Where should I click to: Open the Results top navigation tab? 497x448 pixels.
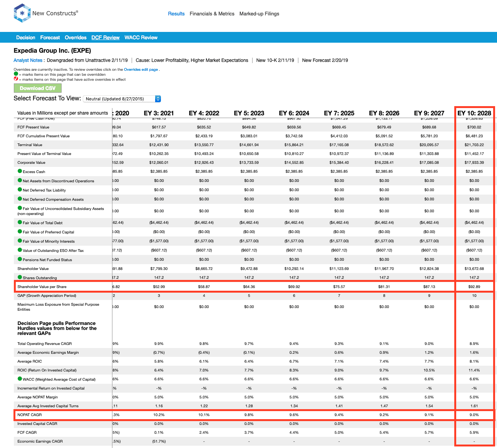[176, 13]
